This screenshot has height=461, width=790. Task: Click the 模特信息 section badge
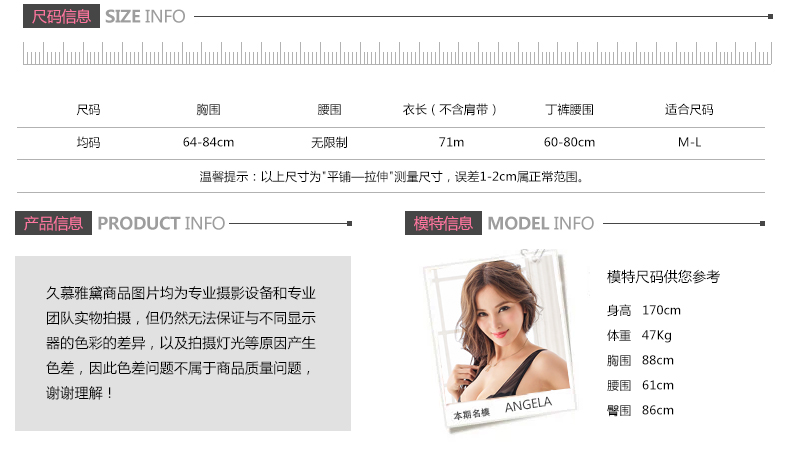pyautogui.click(x=443, y=223)
